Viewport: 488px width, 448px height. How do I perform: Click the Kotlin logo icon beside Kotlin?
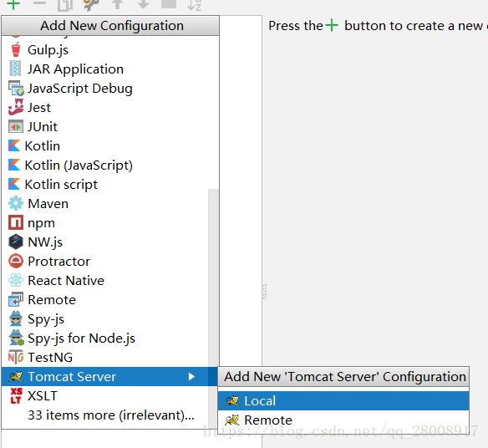pyautogui.click(x=14, y=145)
